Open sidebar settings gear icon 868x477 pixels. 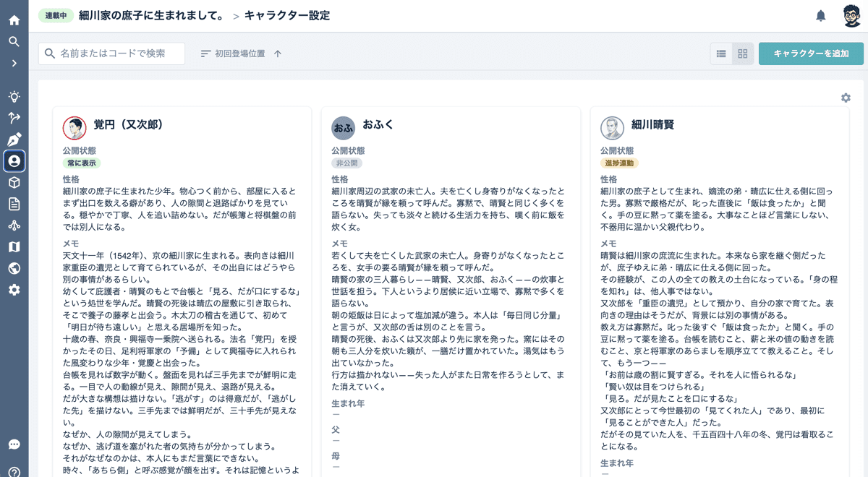(x=14, y=290)
